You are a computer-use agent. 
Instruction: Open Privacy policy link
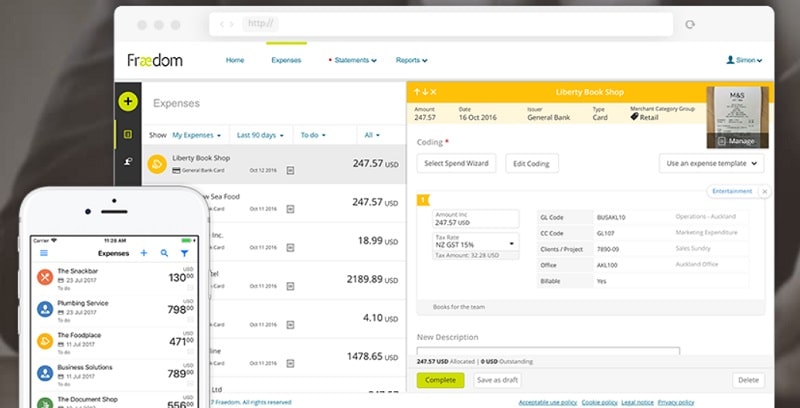[676, 402]
